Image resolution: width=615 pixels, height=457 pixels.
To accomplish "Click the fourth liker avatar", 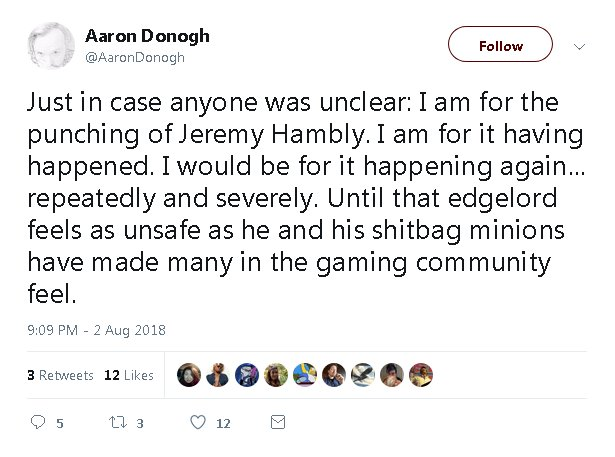I will point(276,375).
